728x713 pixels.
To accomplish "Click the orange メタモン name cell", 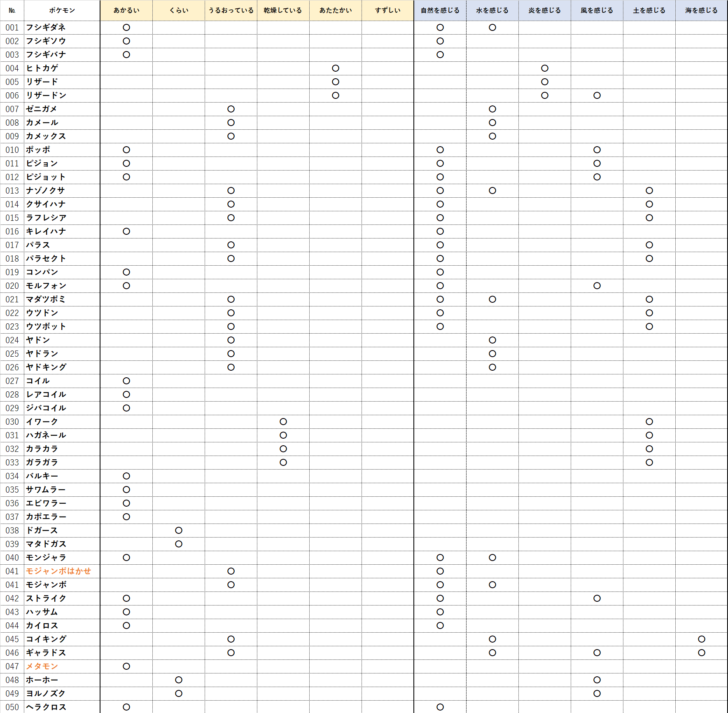I will pyautogui.click(x=42, y=666).
